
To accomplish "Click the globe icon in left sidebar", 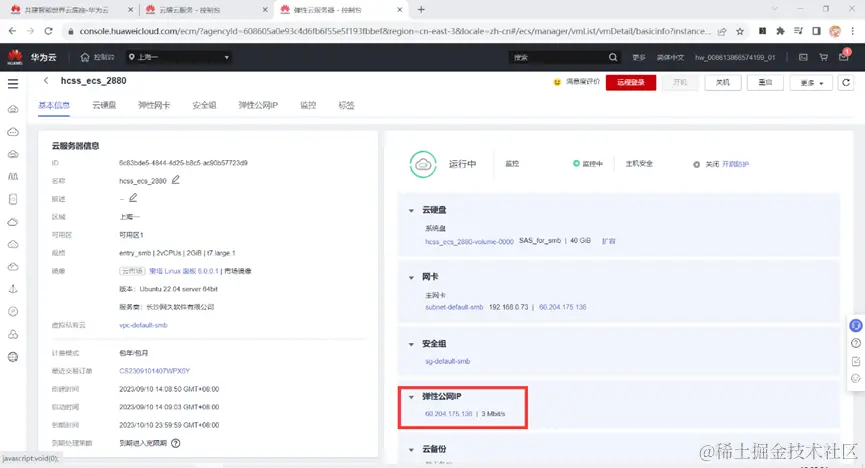I will (x=13, y=357).
